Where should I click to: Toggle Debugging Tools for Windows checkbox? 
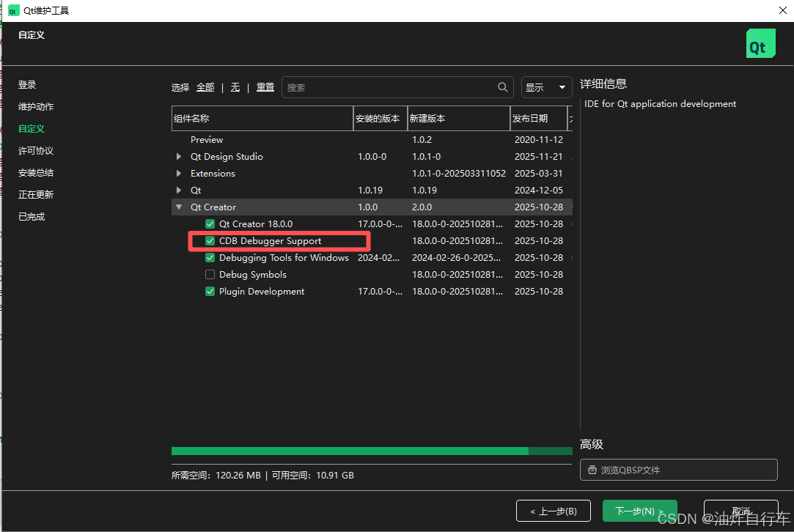(x=210, y=258)
